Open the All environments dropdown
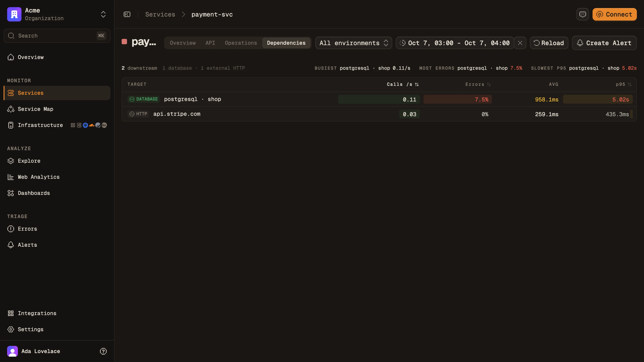Image resolution: width=644 pixels, height=362 pixels. tap(354, 43)
